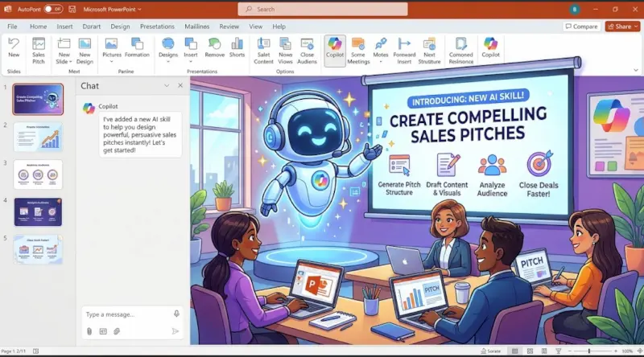Switch to the Design tab
The image size is (644, 357).
point(120,27)
